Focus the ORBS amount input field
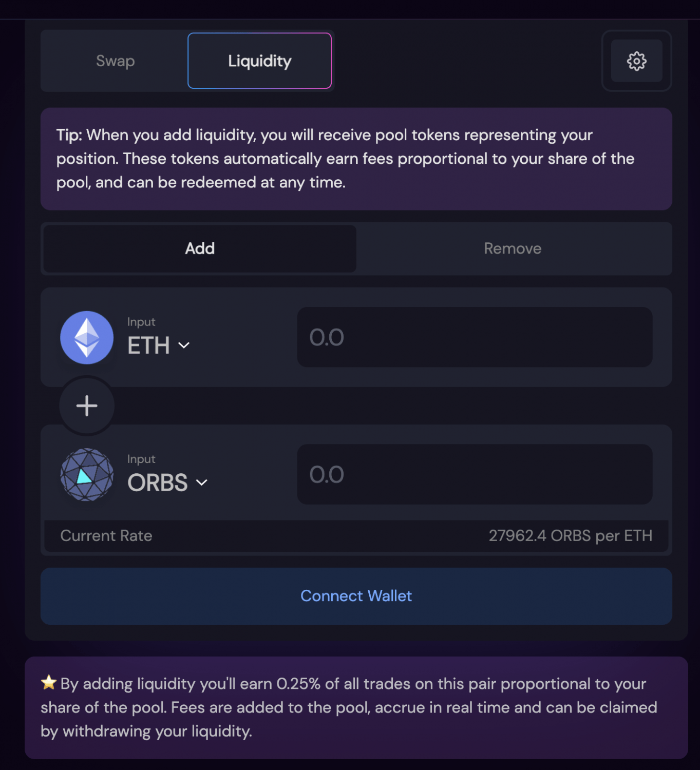Viewport: 700px width, 770px height. point(475,474)
